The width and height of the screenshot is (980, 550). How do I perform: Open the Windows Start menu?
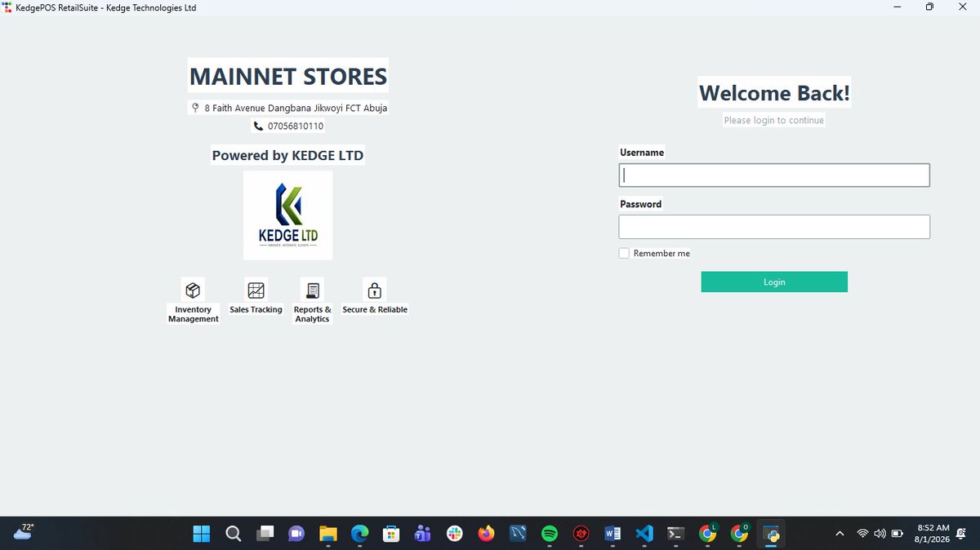(202, 534)
